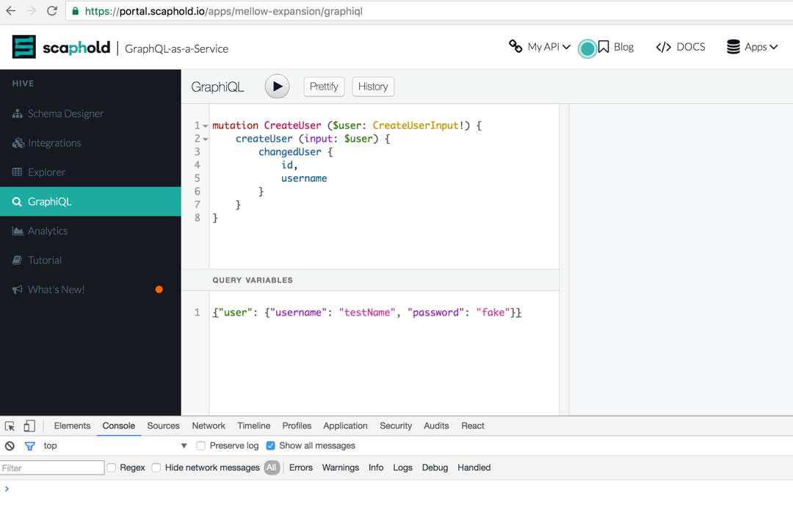Viewport: 793px width, 532px height.
Task: Expand the Apps dropdown
Action: pos(752,47)
